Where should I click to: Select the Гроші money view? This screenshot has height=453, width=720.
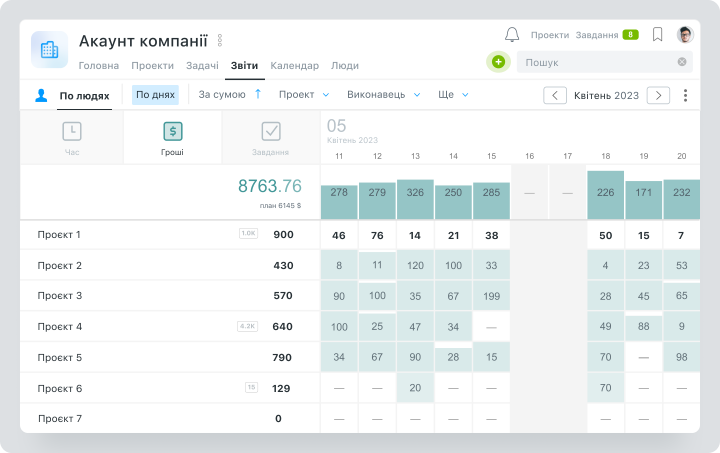coord(173,138)
